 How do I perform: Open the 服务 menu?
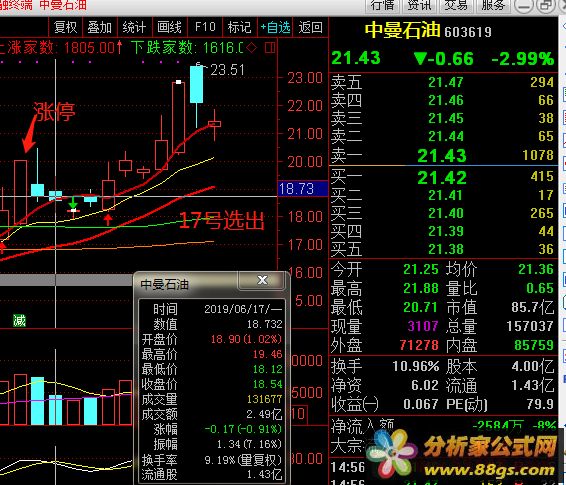tap(493, 5)
